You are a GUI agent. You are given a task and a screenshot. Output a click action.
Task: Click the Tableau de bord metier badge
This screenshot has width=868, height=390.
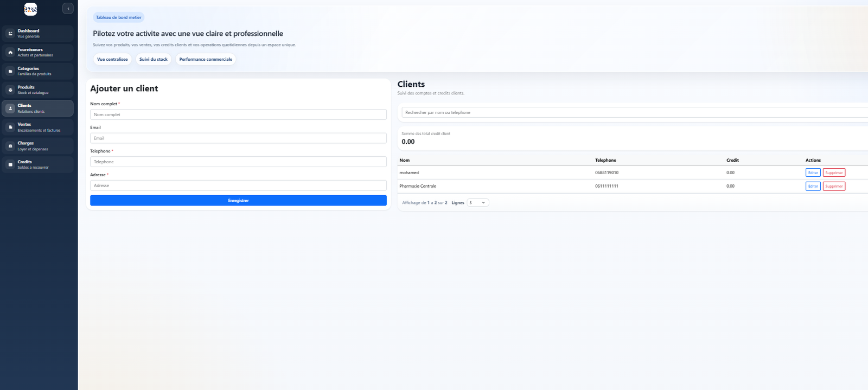click(119, 17)
